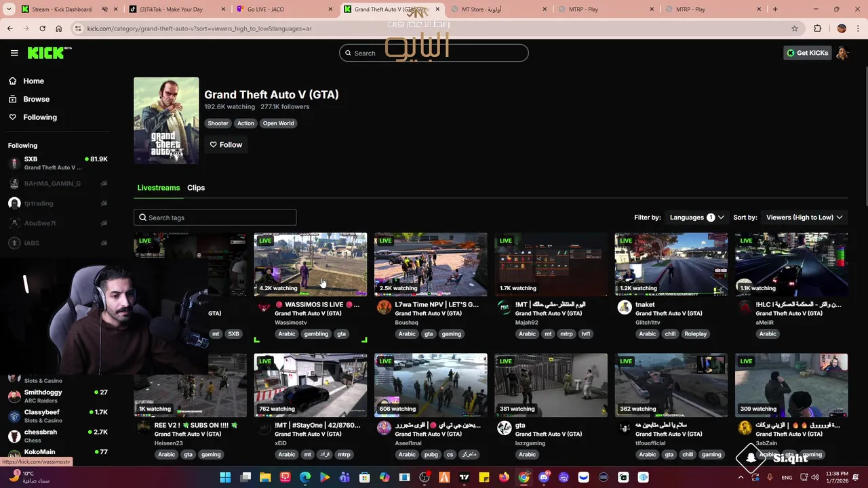868x488 pixels.
Task: Open Discord from the taskbar
Action: 544,477
